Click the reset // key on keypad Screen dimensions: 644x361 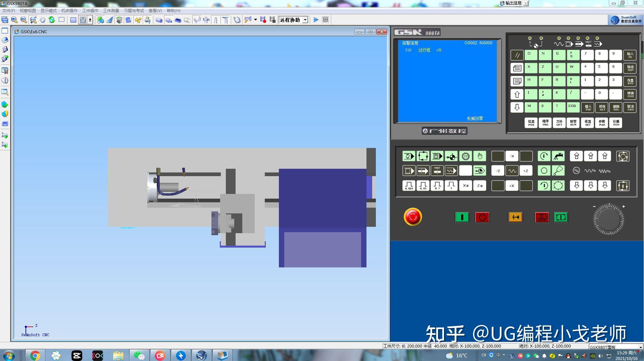517,55
